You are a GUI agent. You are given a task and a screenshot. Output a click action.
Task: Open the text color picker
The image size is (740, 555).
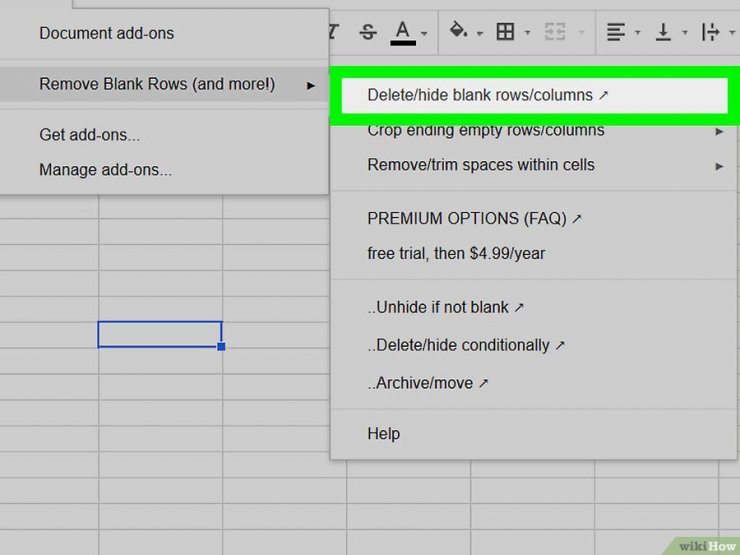[x=403, y=33]
